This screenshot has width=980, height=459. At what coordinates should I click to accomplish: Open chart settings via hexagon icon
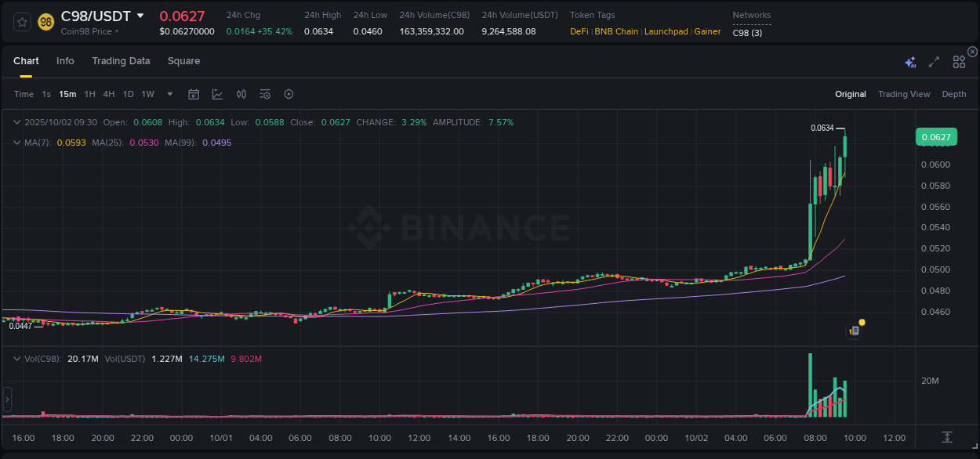point(289,94)
